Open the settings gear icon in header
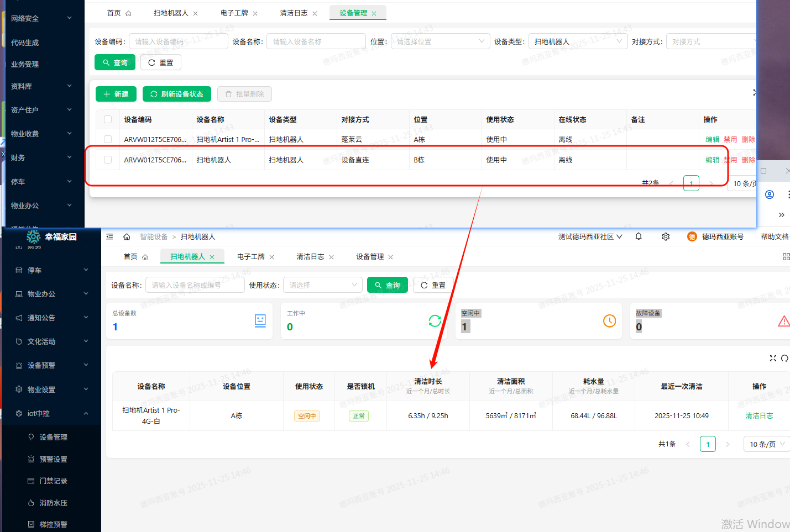 pos(666,236)
